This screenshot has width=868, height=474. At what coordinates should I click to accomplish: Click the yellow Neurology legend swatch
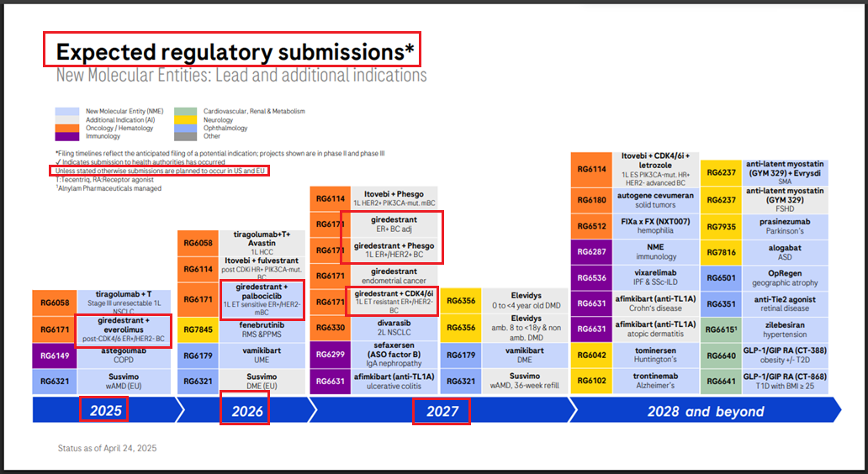(x=185, y=119)
